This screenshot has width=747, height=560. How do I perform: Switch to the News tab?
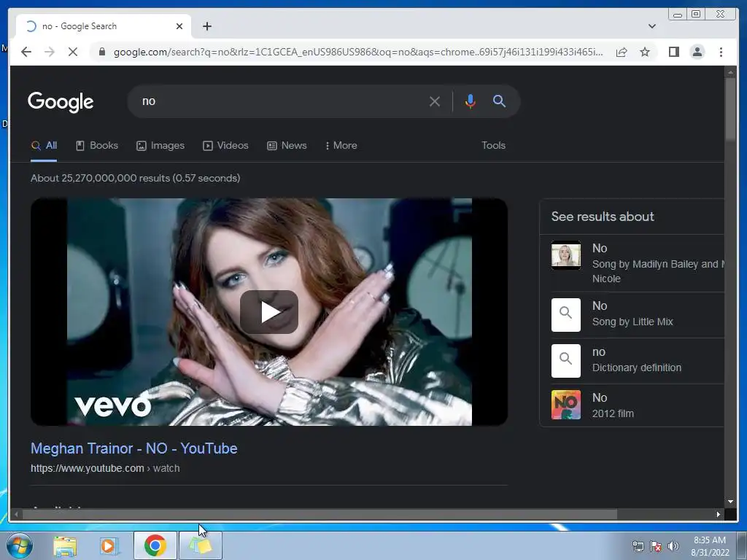click(287, 146)
